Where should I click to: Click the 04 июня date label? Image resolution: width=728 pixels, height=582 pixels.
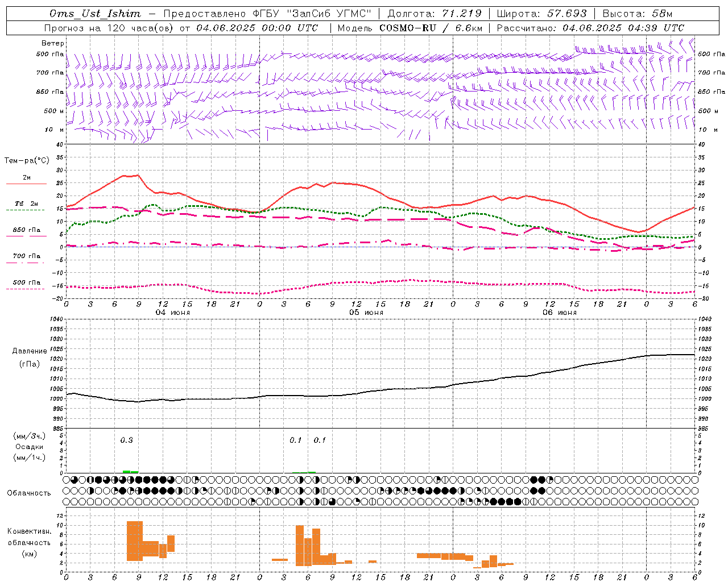coord(173,313)
